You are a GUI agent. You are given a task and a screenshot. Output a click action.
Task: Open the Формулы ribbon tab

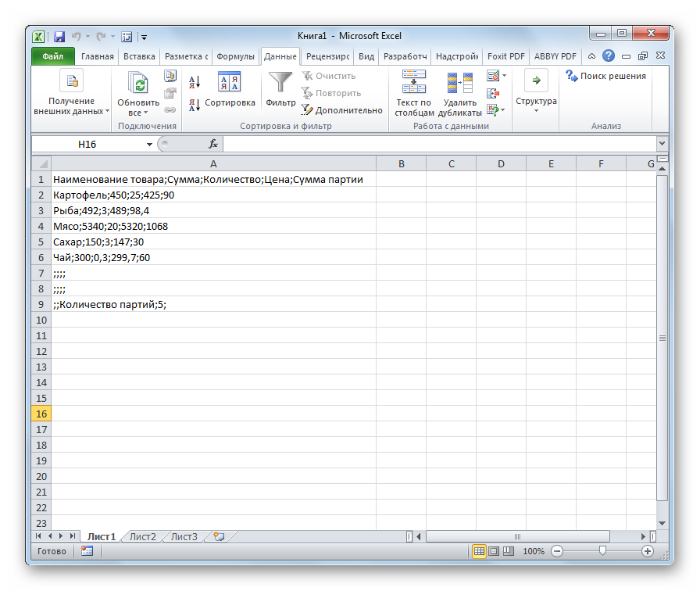coord(235,56)
